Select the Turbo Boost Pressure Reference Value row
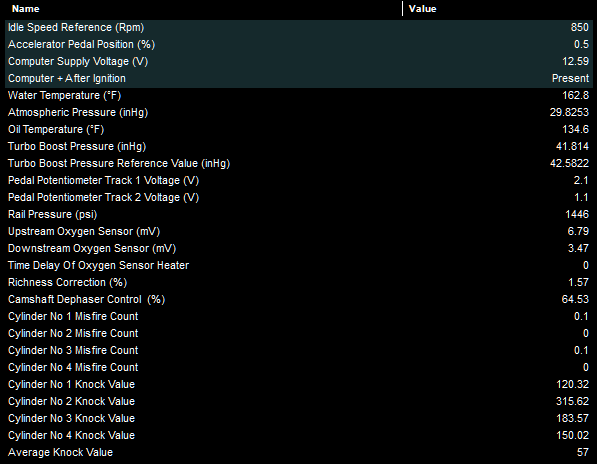597x464 pixels. [299, 163]
